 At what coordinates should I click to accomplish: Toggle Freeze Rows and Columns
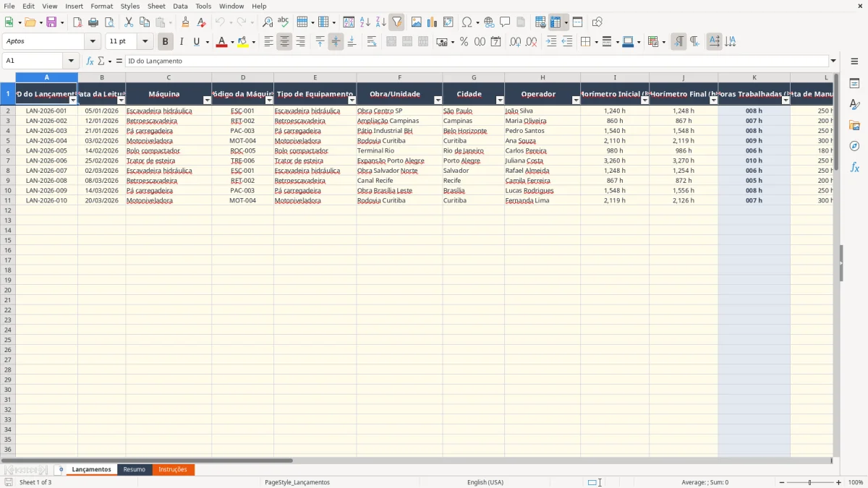pyautogui.click(x=556, y=22)
